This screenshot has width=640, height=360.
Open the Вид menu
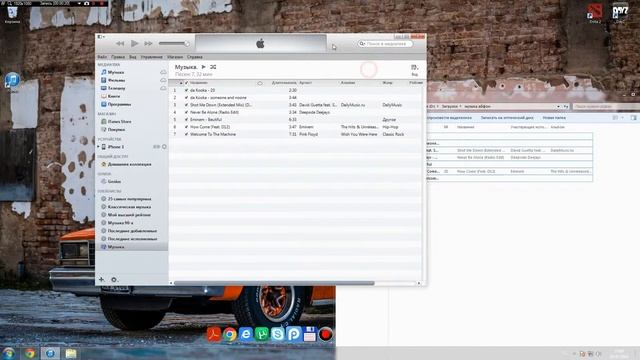(133, 57)
